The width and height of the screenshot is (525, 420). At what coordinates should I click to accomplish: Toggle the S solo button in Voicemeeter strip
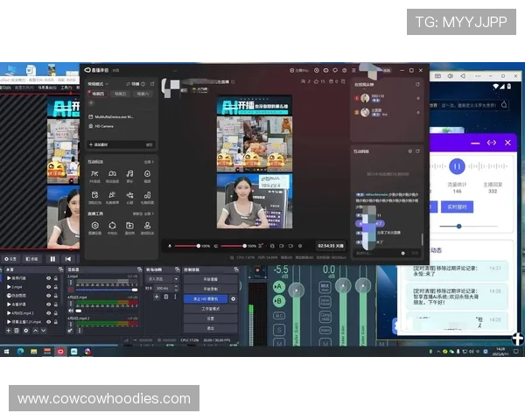(279, 330)
